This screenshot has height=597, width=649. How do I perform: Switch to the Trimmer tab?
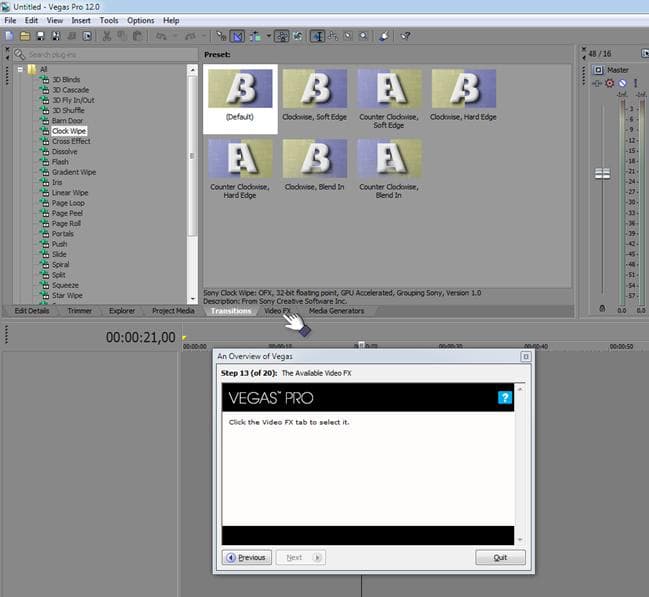(79, 311)
